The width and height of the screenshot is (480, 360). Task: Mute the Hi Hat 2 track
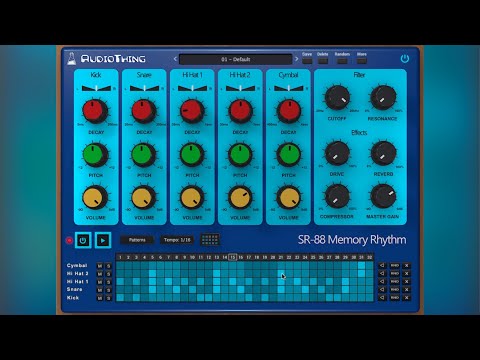pyautogui.click(x=100, y=274)
